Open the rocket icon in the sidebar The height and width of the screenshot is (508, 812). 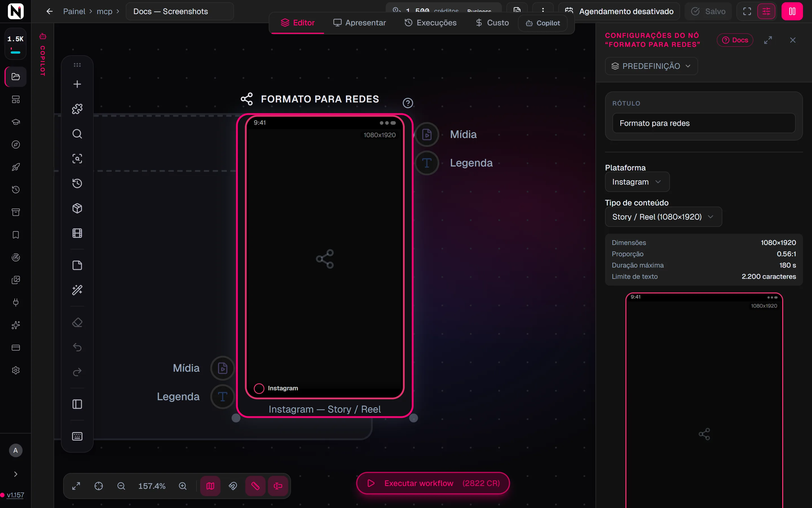(x=16, y=167)
